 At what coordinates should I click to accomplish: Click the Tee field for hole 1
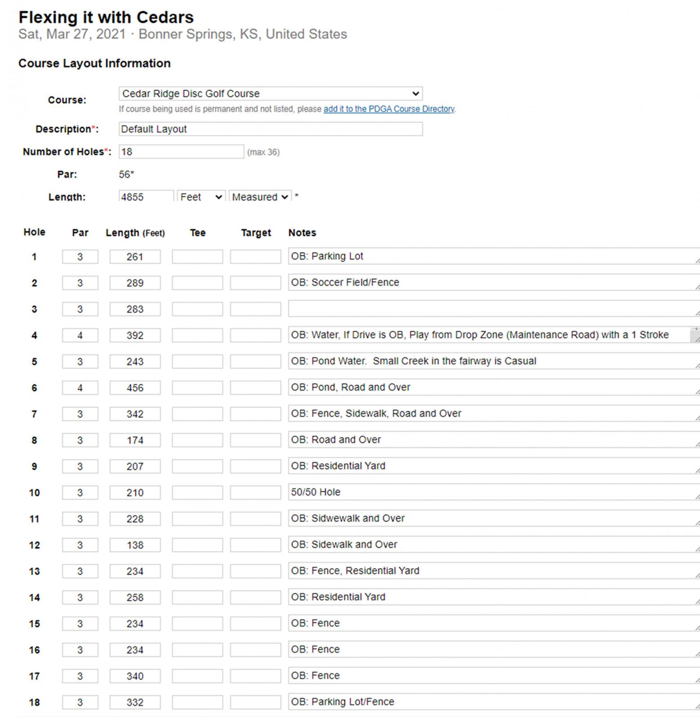197,257
